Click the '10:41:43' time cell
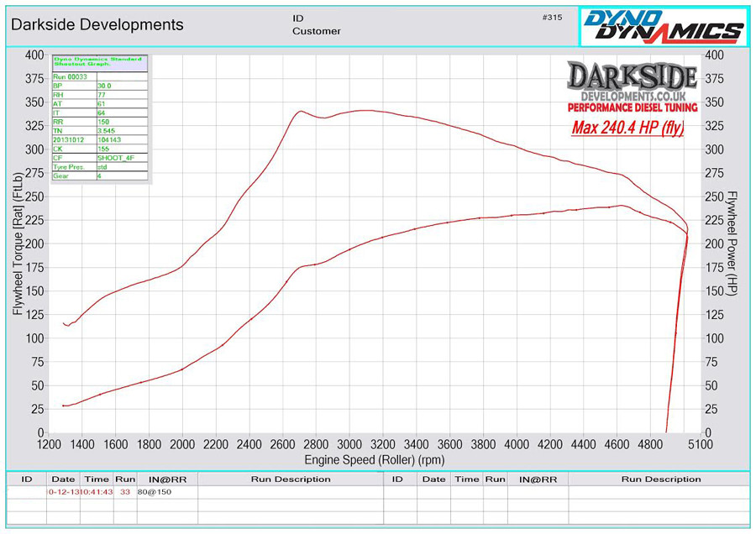This screenshot has width=756, height=534. point(97,492)
